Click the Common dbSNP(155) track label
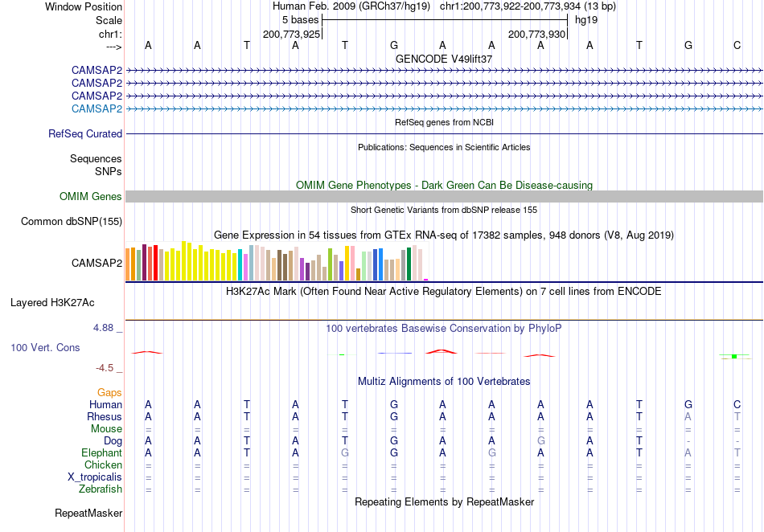The width and height of the screenshot is (764, 532). click(x=71, y=222)
